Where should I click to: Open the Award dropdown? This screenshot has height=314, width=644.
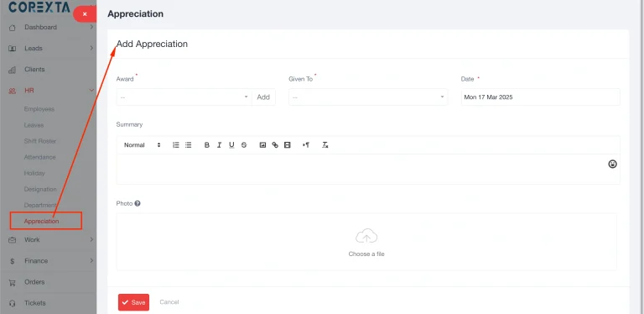click(x=184, y=97)
